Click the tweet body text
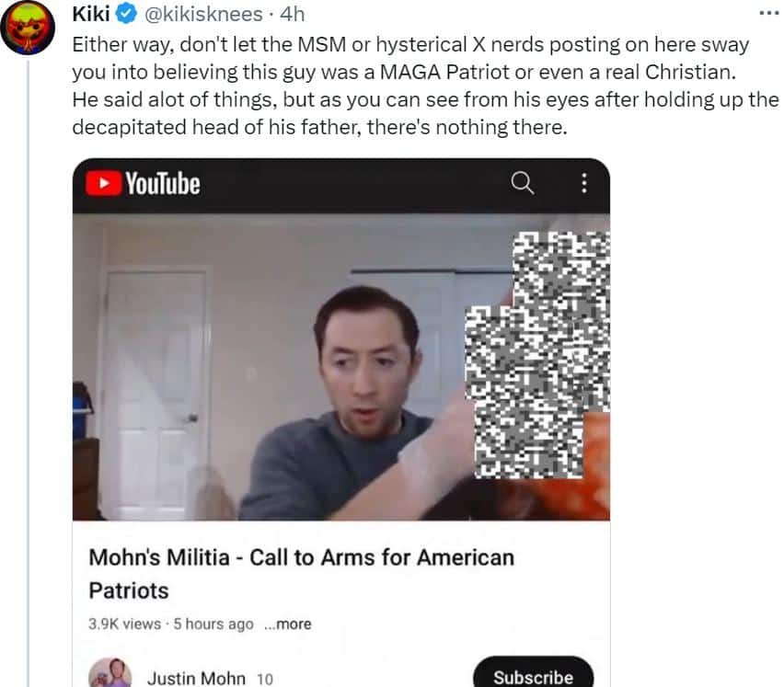Viewport: 784px width, 687px height. (425, 86)
